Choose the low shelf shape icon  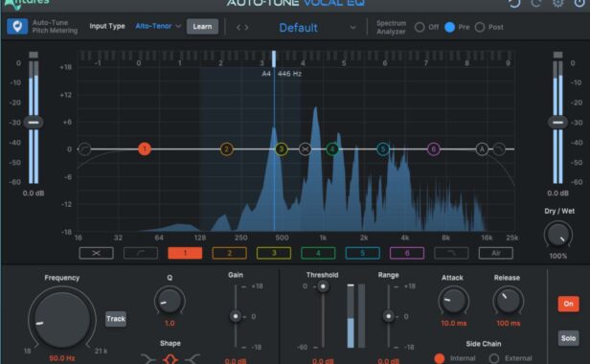coord(148,359)
